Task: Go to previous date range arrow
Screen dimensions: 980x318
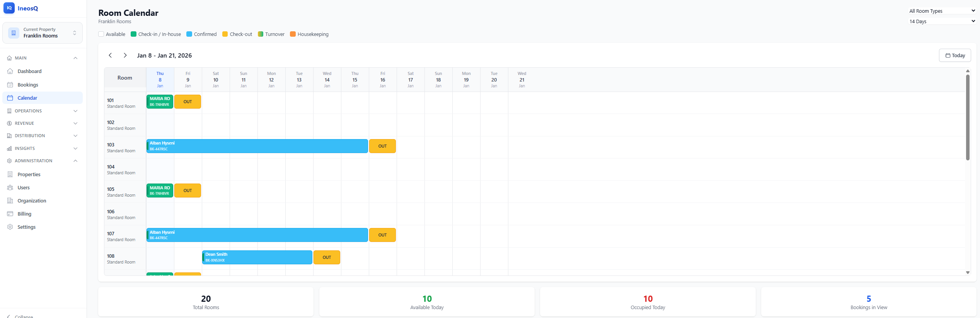Action: click(x=110, y=55)
